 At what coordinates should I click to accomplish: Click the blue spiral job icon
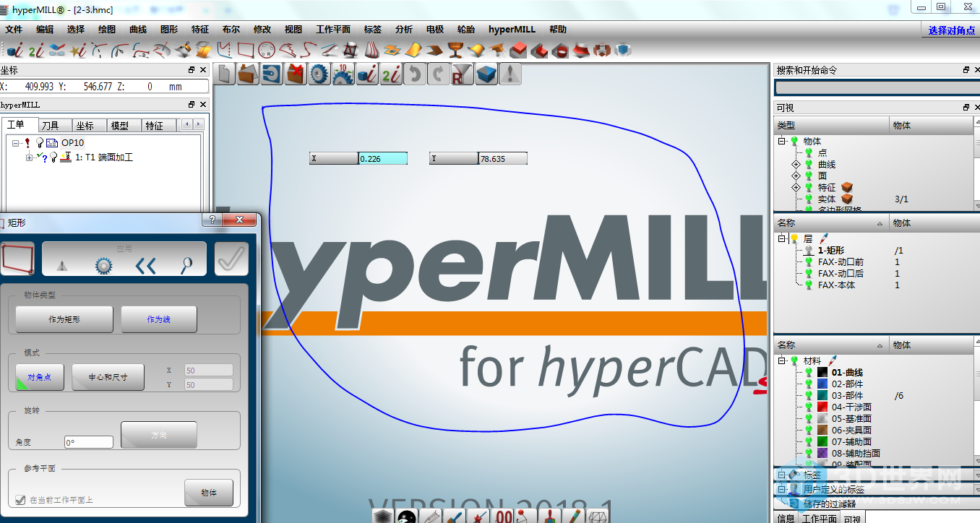(272, 74)
